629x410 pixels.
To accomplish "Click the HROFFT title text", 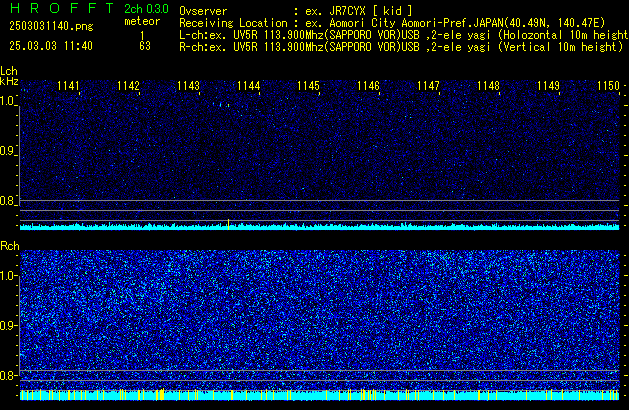I will pyautogui.click(x=62, y=8).
